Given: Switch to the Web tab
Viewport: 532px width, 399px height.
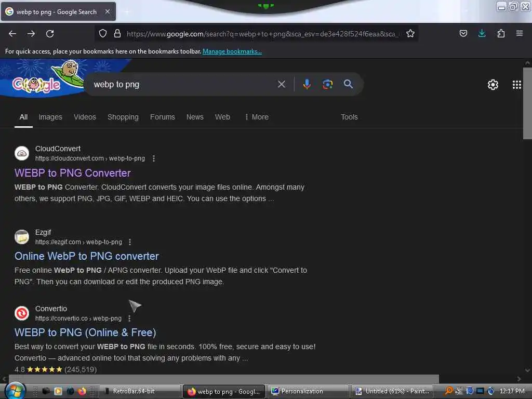Looking at the screenshot, I should [222, 117].
